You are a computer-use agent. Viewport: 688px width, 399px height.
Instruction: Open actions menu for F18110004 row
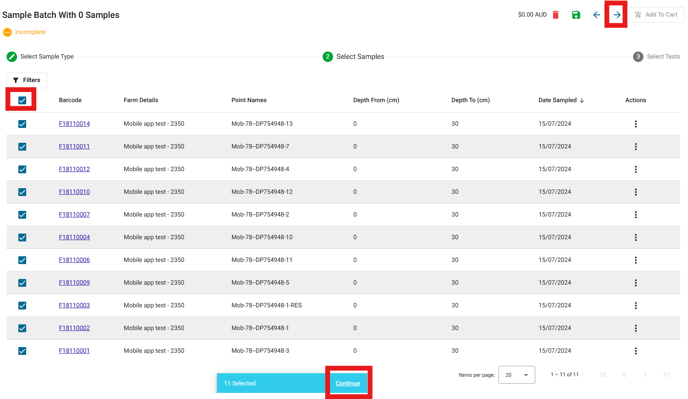[x=635, y=237]
